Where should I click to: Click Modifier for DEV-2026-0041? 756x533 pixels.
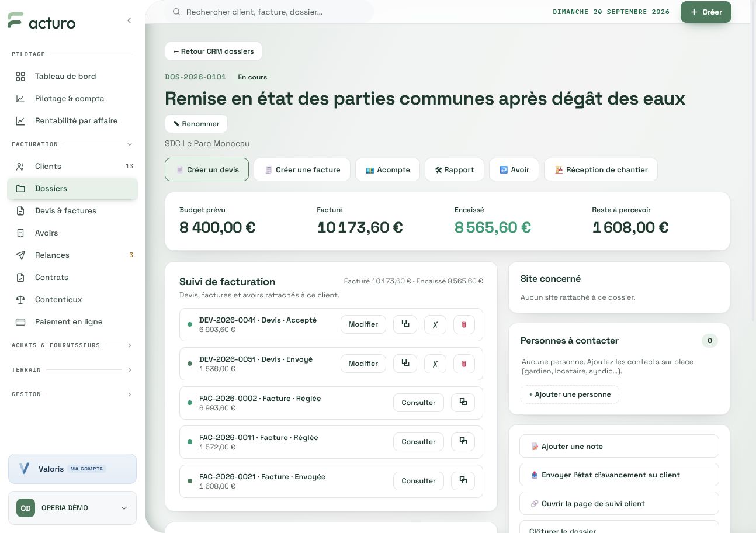[x=363, y=324]
